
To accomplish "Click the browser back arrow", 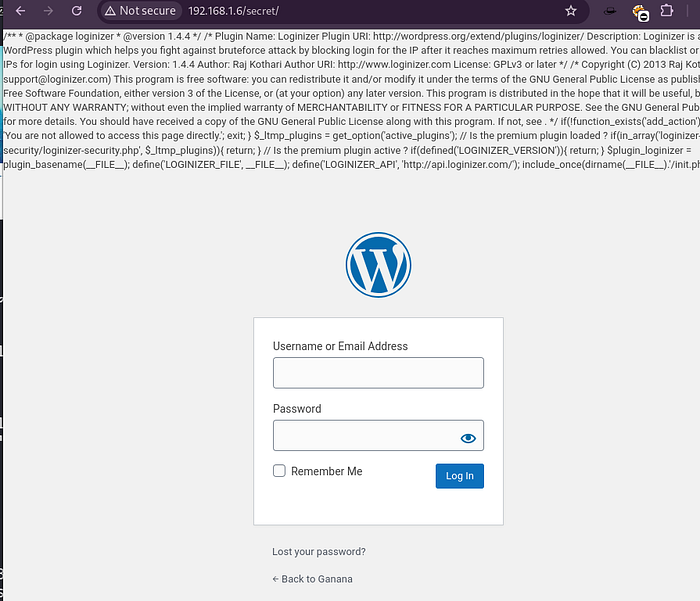I will tap(21, 11).
